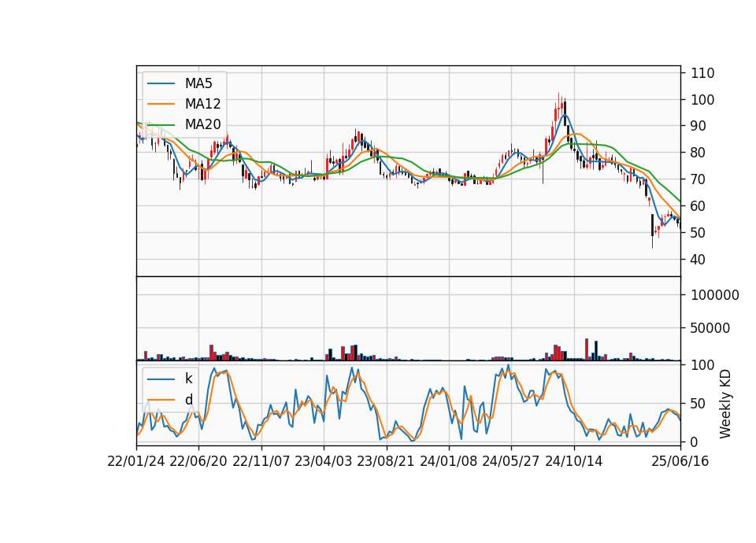The height and width of the screenshot is (543, 756).
Task: Click the 22/01/24 date tick label
Action: click(x=136, y=461)
